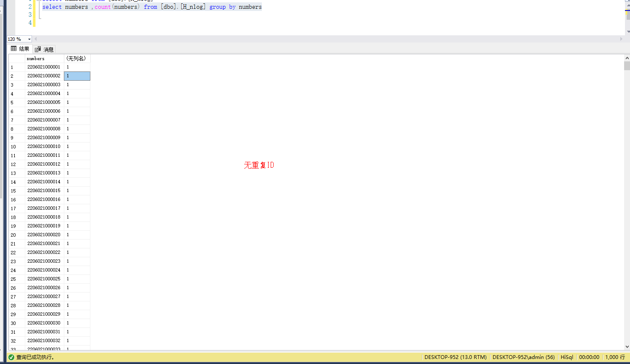Image resolution: width=630 pixels, height=364 pixels.
Task: Select cell 2206021000008
Action: [45, 129]
